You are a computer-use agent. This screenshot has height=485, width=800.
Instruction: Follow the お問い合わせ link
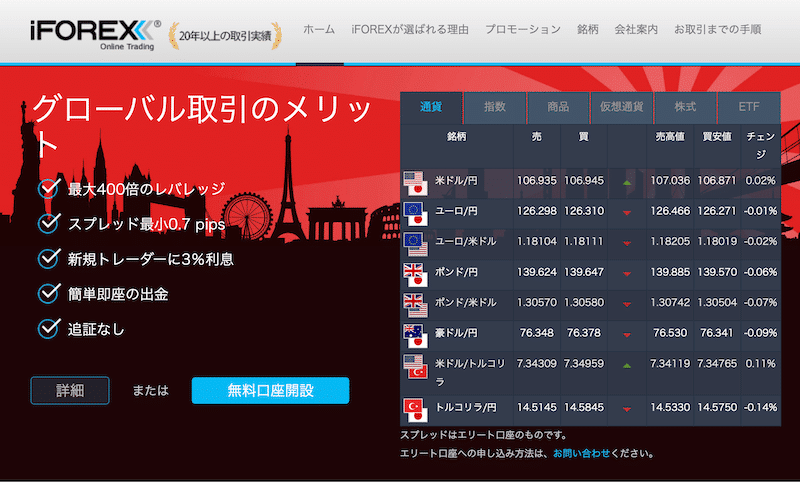(x=581, y=453)
